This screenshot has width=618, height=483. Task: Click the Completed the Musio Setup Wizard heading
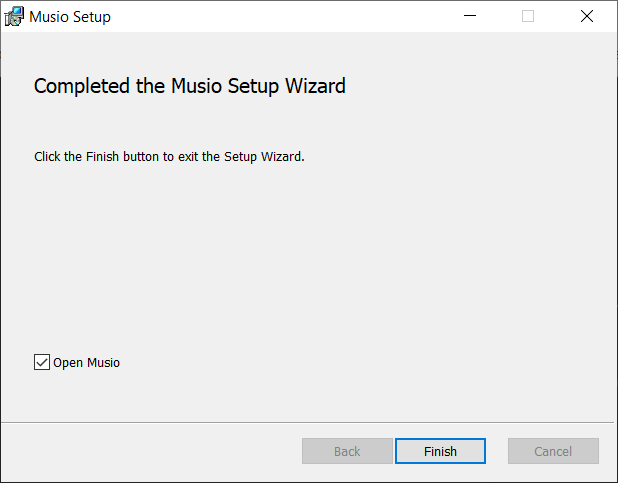click(190, 87)
